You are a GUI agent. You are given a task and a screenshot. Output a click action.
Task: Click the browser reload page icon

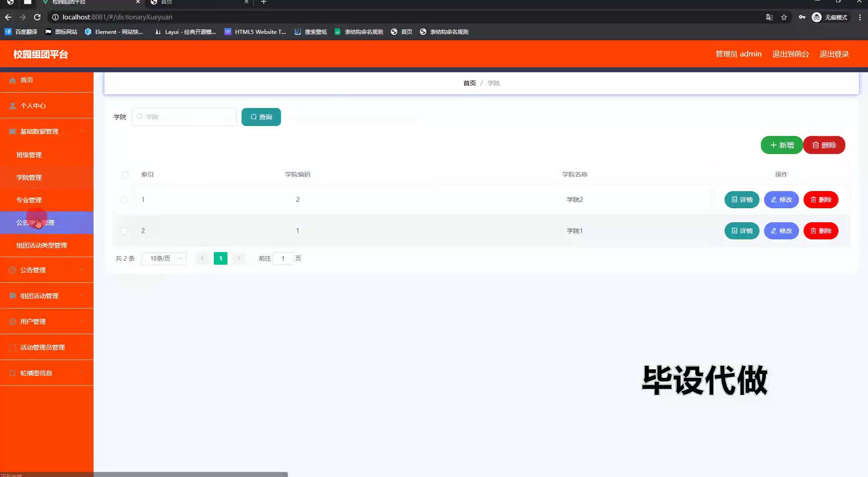click(38, 17)
